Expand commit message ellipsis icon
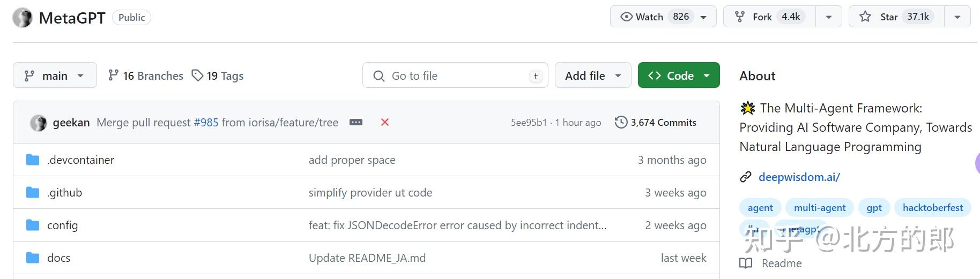 click(x=356, y=122)
